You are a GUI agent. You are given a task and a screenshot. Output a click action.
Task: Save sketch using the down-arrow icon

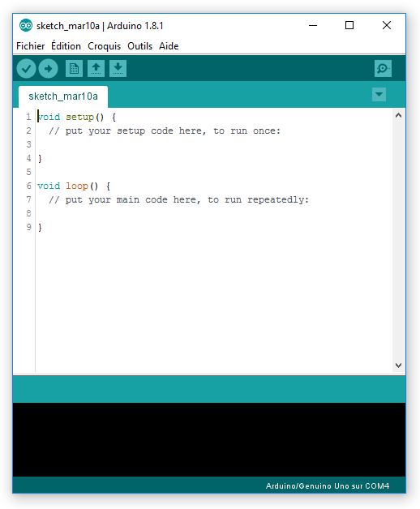coord(118,69)
